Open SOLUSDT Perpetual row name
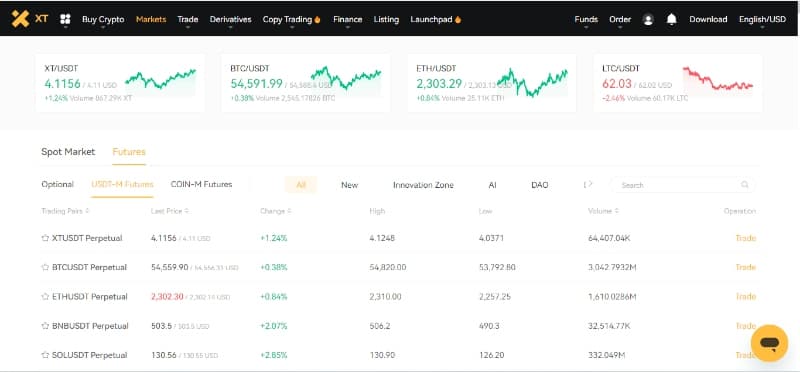 [90, 355]
